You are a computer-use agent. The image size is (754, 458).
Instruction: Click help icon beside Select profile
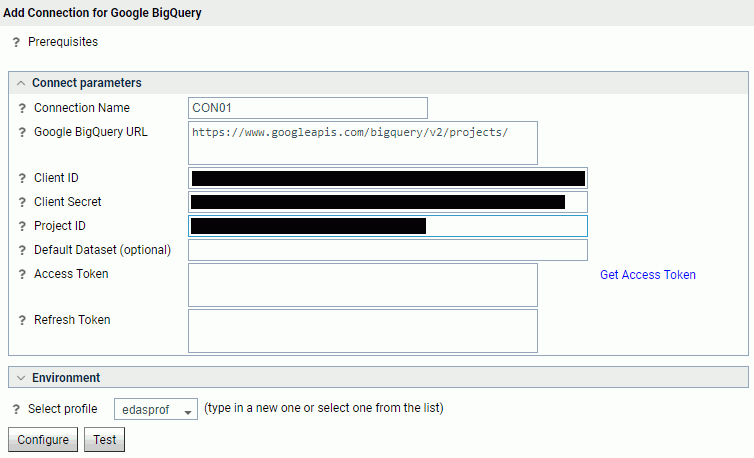[x=16, y=409]
